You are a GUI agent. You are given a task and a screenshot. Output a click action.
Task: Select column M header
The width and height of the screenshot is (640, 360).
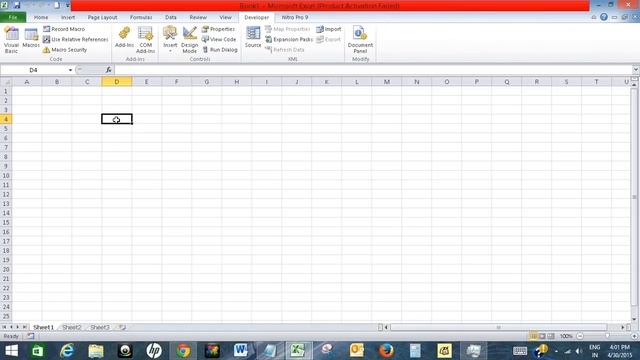(387, 82)
